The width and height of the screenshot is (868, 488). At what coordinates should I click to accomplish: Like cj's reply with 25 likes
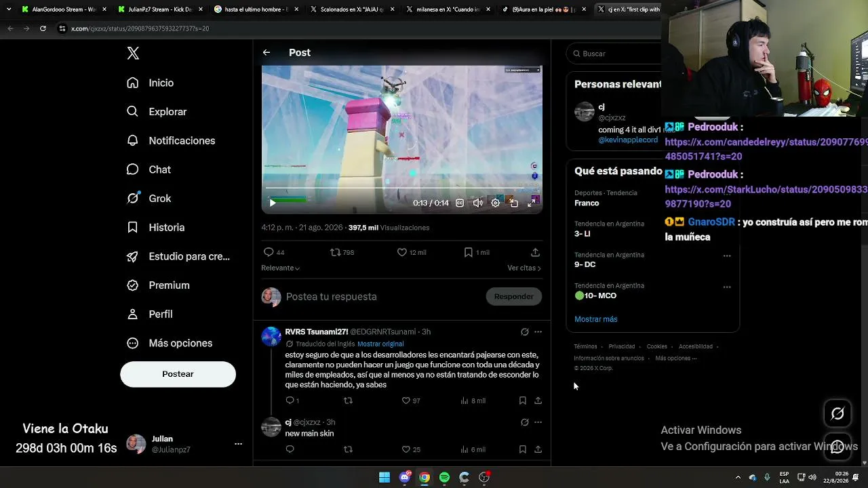[x=411, y=449]
